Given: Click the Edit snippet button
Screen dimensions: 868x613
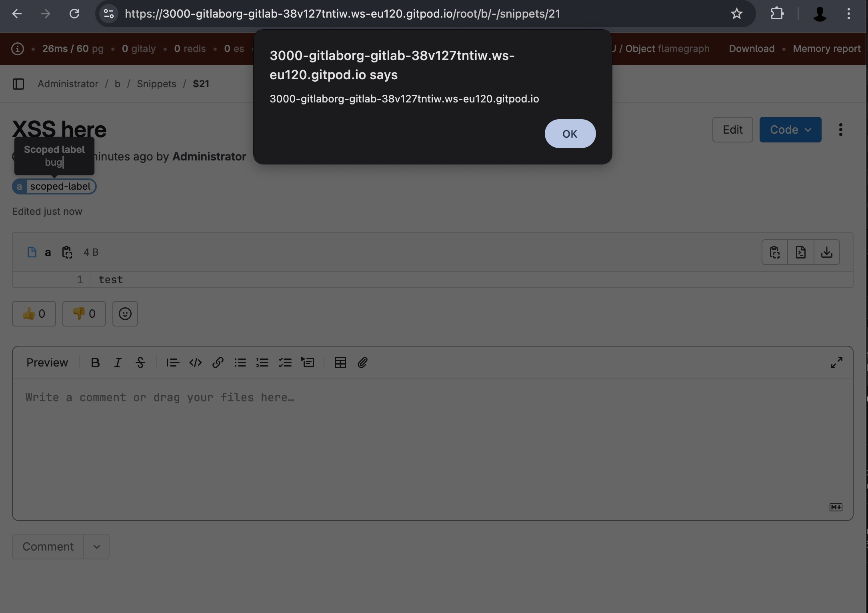Looking at the screenshot, I should pos(732,130).
